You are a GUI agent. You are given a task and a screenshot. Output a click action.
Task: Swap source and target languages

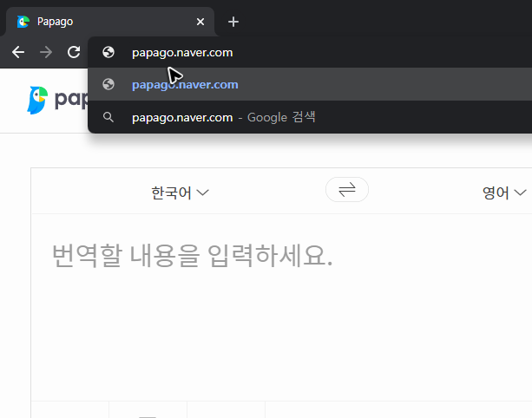(x=347, y=190)
